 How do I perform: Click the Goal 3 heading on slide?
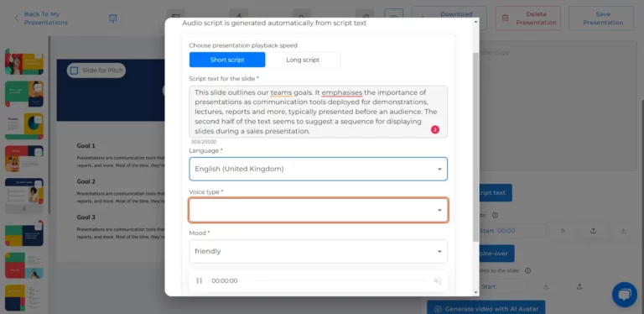click(86, 217)
